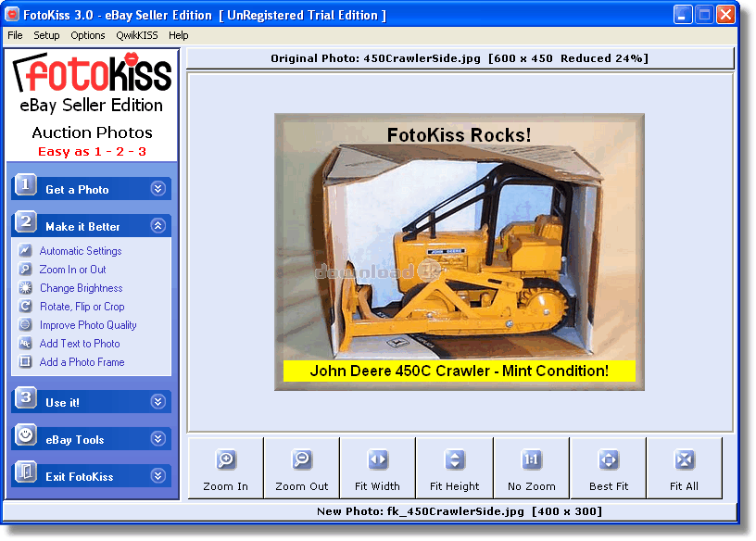
Task: Click the 'Exit FotoKiss' header label
Action: tap(80, 477)
